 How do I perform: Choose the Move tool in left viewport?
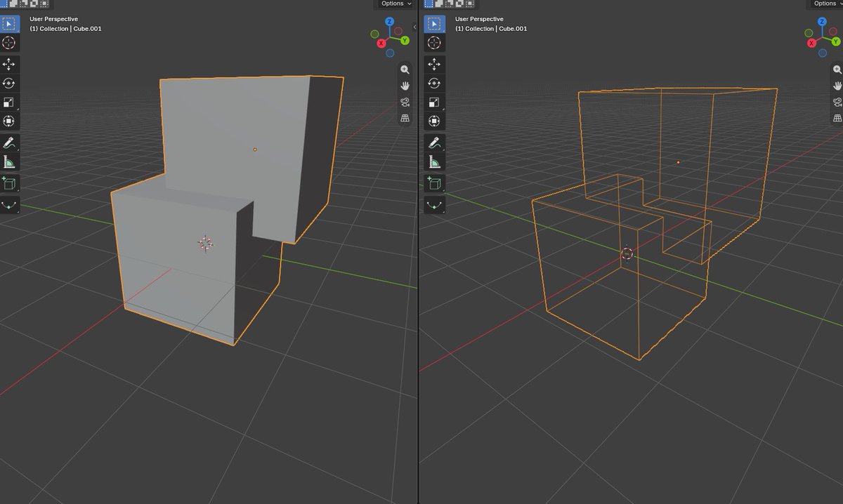(9, 65)
